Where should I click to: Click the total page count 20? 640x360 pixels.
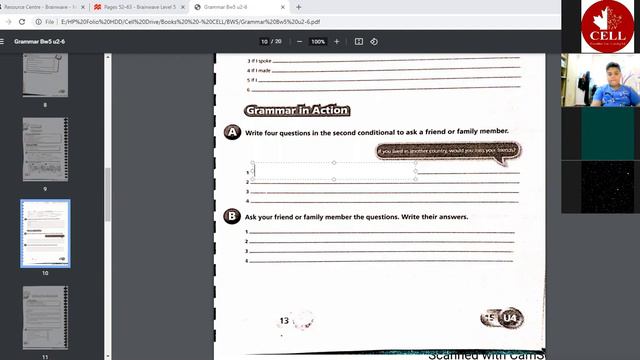278,42
